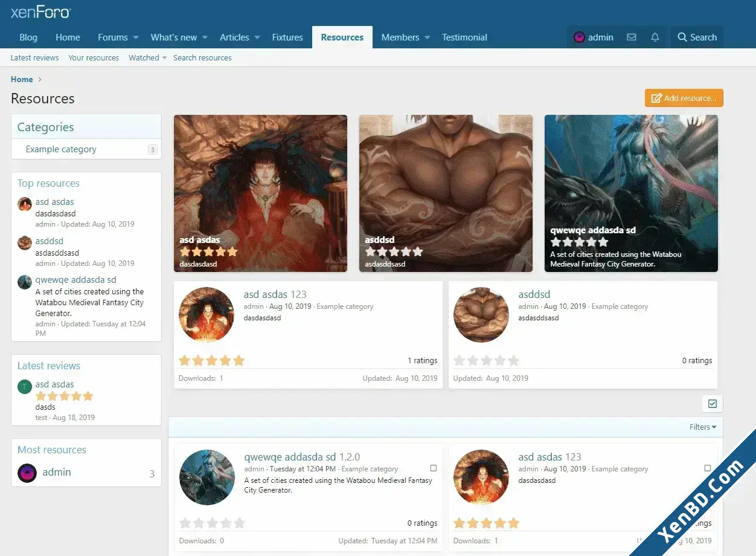Open Latest reviews link
Viewport: 756px width, 556px height.
pos(35,58)
